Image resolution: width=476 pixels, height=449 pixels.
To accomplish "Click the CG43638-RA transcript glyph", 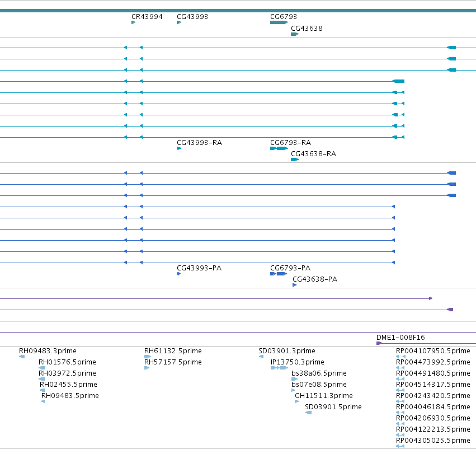I will coord(295,160).
